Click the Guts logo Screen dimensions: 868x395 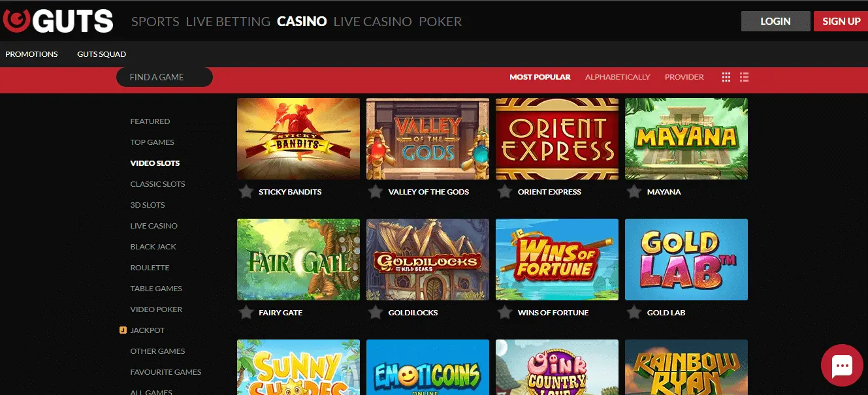coord(57,21)
